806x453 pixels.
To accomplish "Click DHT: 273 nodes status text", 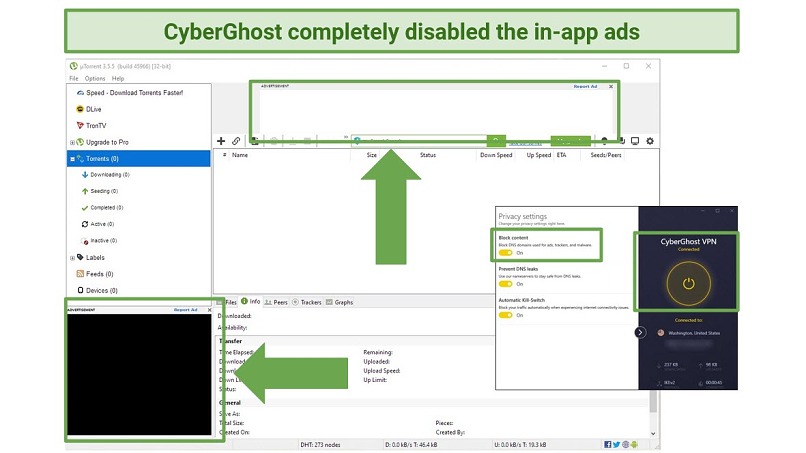I will (x=320, y=445).
